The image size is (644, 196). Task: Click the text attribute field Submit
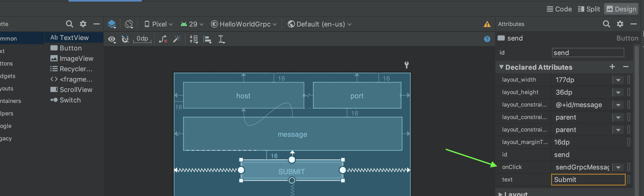pyautogui.click(x=588, y=180)
